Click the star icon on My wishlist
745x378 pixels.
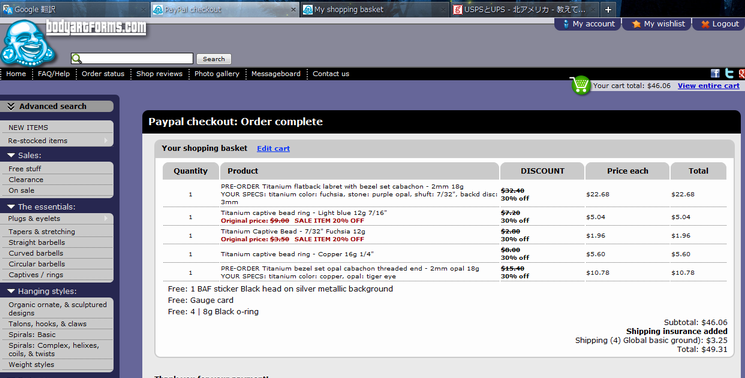click(x=636, y=24)
